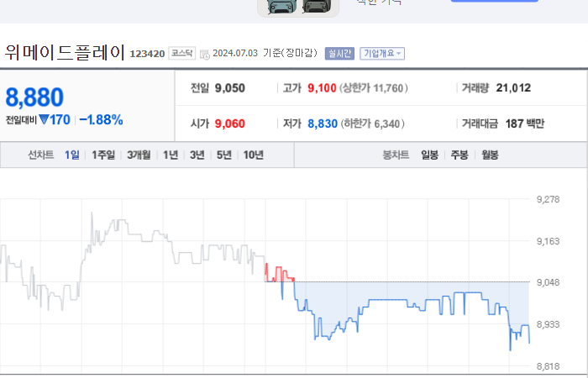Click the red price line segment in chart
Image resolution: width=588 pixels, height=378 pixels.
[279, 273]
